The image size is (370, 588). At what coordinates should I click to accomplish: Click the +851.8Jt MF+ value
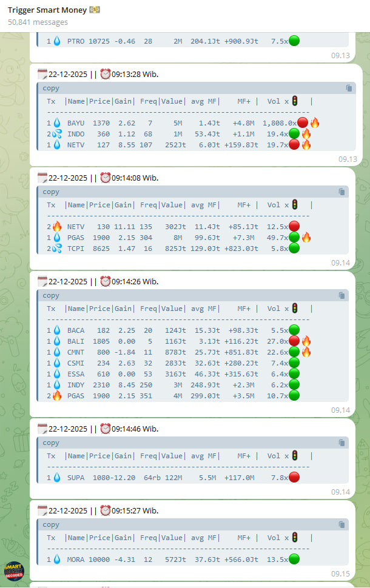pos(241,353)
